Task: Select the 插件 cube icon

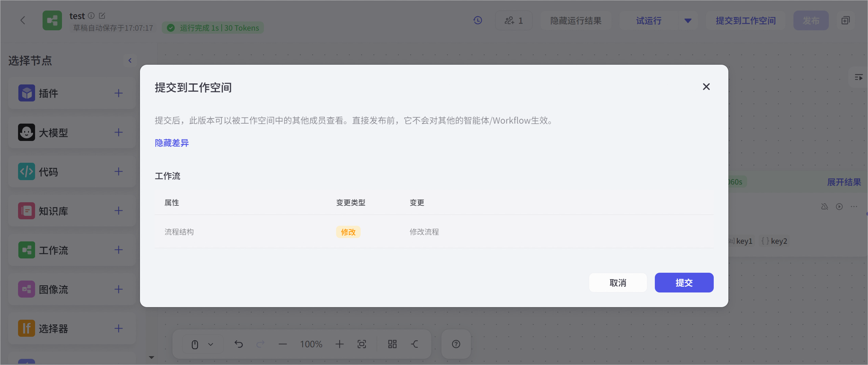Action: [x=27, y=93]
